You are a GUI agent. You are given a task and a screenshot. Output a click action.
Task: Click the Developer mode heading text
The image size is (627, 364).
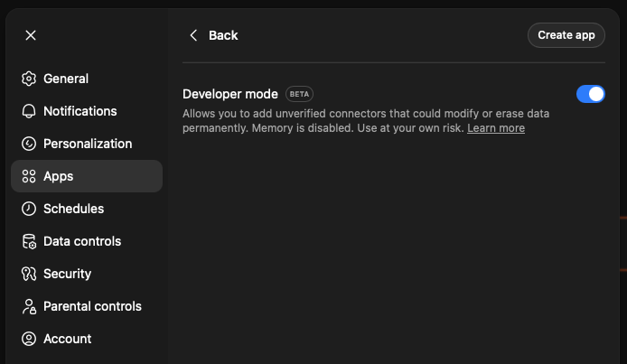point(229,94)
